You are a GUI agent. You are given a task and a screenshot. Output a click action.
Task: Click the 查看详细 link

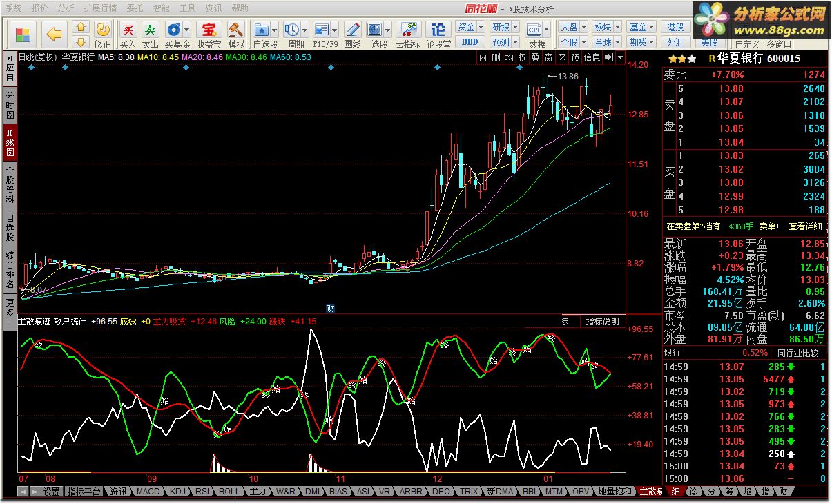[805, 226]
